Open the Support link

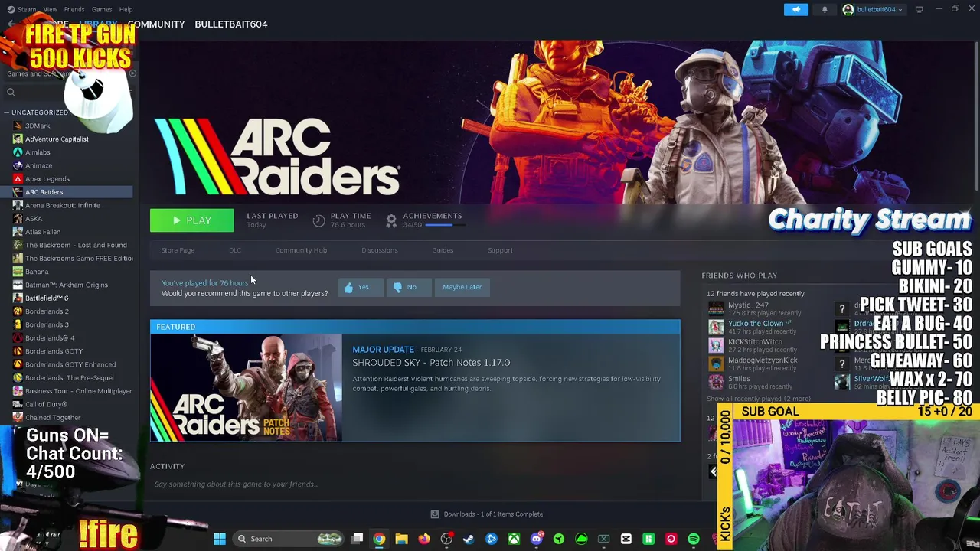500,250
